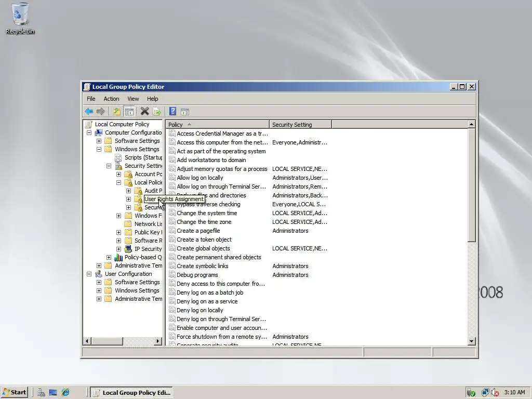
Task: Expand the Audit Policy node
Action: 128,191
